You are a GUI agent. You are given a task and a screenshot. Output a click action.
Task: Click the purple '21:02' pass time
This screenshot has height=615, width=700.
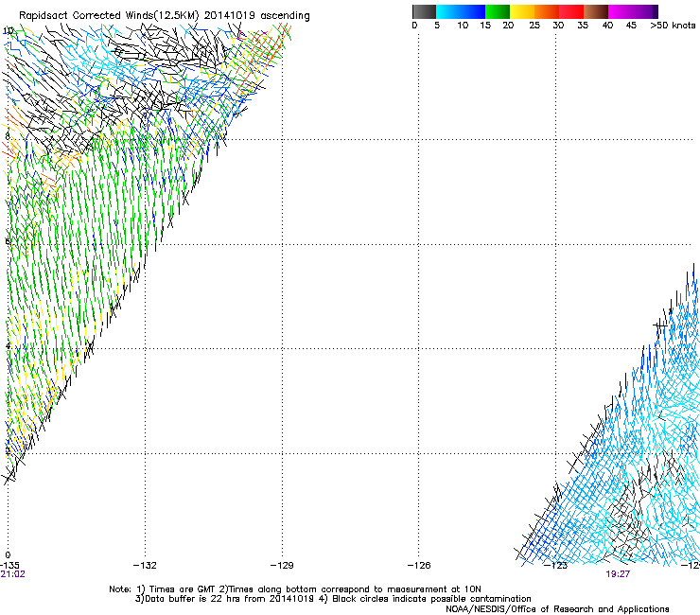pyautogui.click(x=12, y=574)
